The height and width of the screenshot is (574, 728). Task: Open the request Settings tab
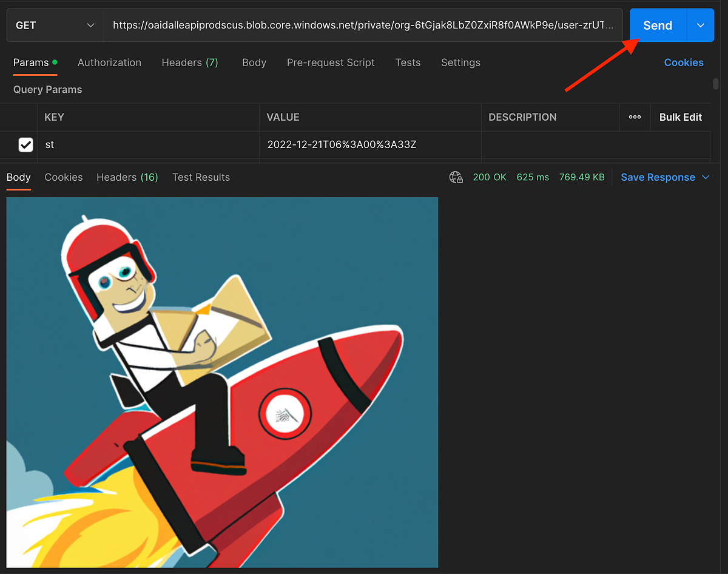(x=460, y=62)
